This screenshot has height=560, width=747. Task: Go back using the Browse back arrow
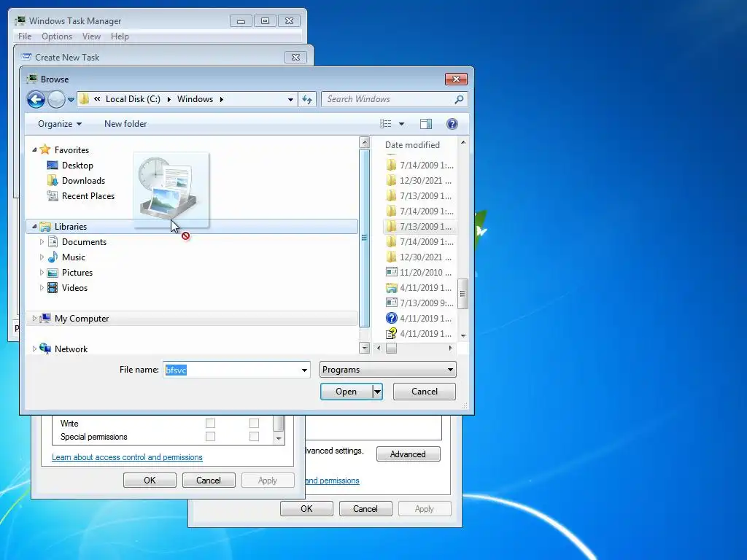[36, 99]
